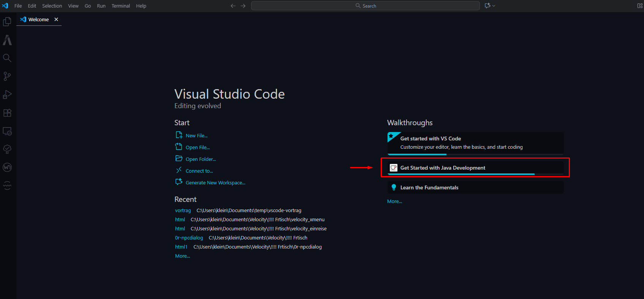This screenshot has height=299, width=644.
Task: Open recent html folder for velocity_xmenu
Action: (x=180, y=219)
